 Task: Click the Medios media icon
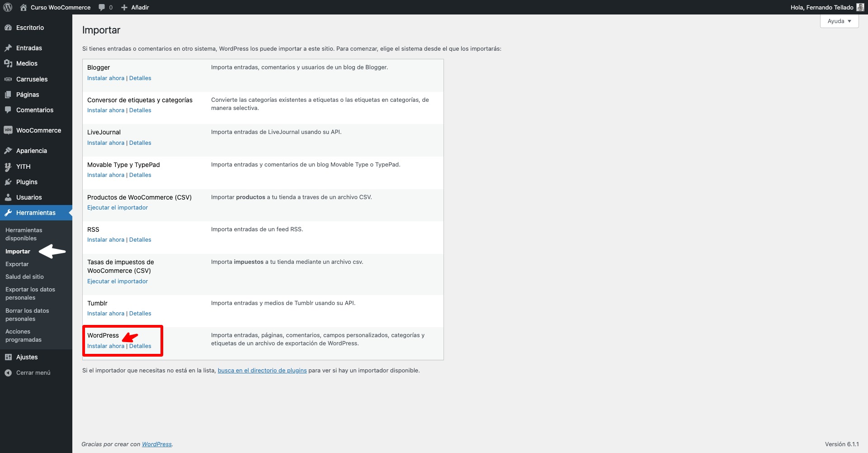tap(8, 63)
